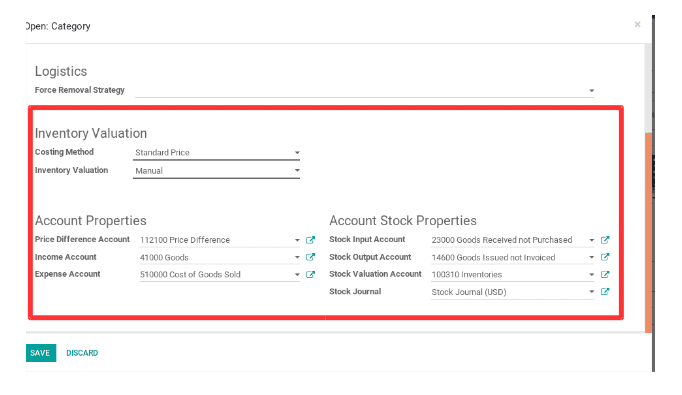Close the Category dialog with X
The image size is (682, 395).
[637, 24]
